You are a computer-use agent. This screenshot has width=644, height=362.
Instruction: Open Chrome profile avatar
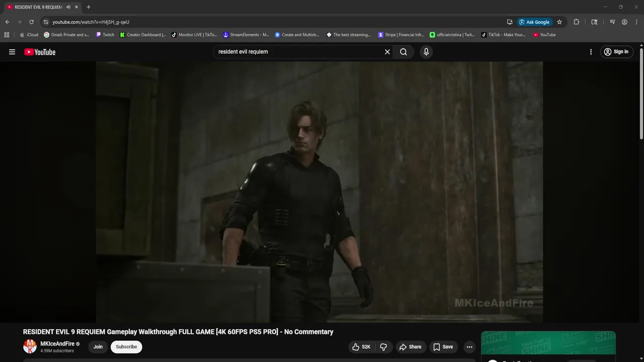pyautogui.click(x=624, y=22)
